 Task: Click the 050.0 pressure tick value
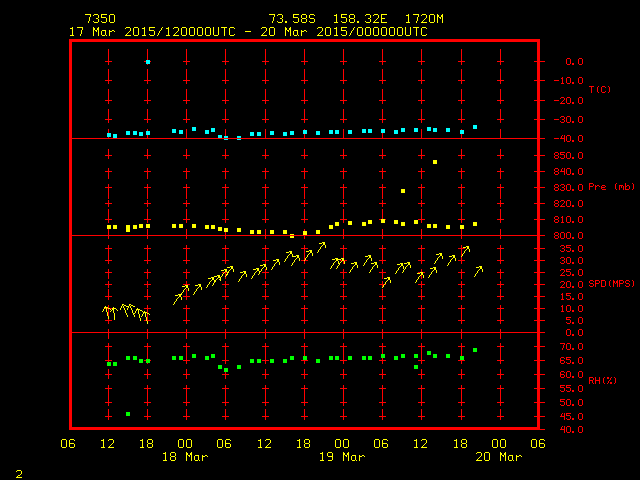567,155
